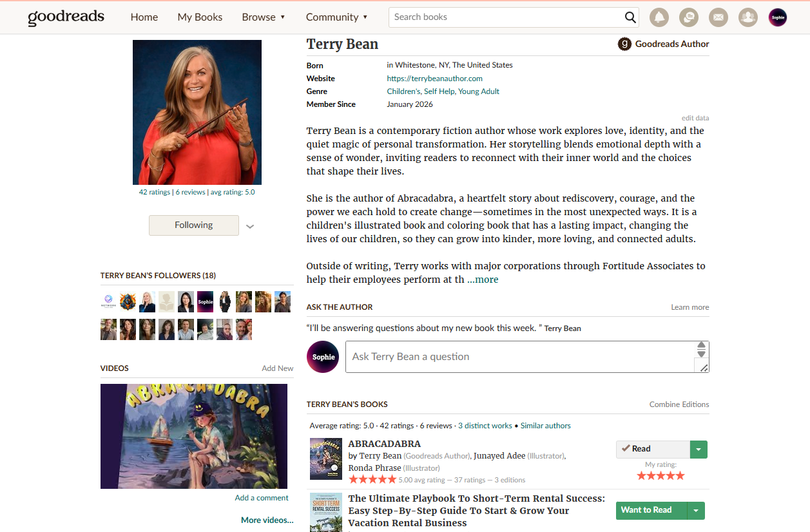
Task: Open Sophie's profile avatar in header
Action: [x=778, y=17]
